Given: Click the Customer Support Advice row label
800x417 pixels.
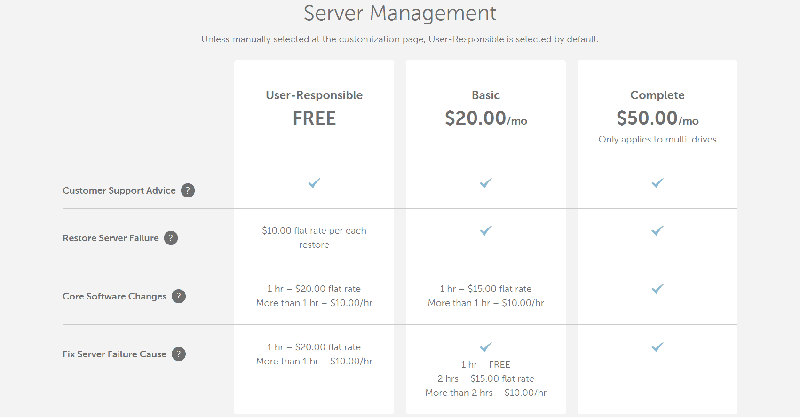Looking at the screenshot, I should [119, 190].
